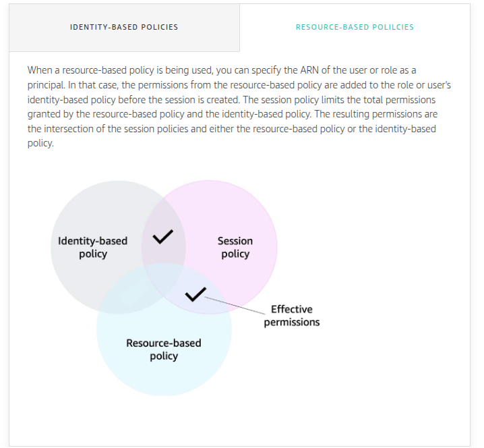
Task: Click the word ARN in the paragraph
Action: coord(309,70)
